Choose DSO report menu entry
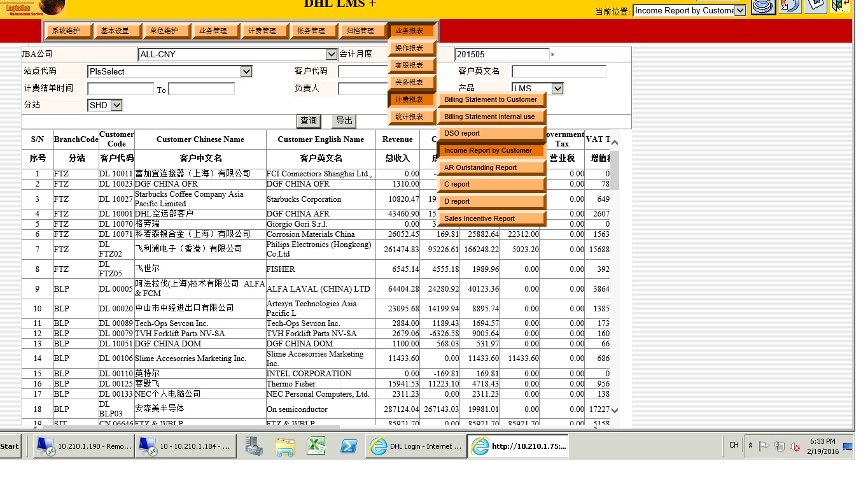Image resolution: width=868 pixels, height=489 pixels. point(492,134)
